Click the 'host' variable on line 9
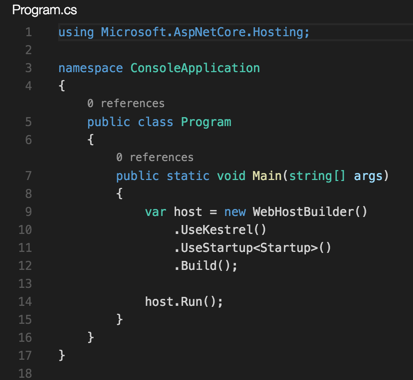Image resolution: width=413 pixels, height=380 pixels. coord(188,212)
